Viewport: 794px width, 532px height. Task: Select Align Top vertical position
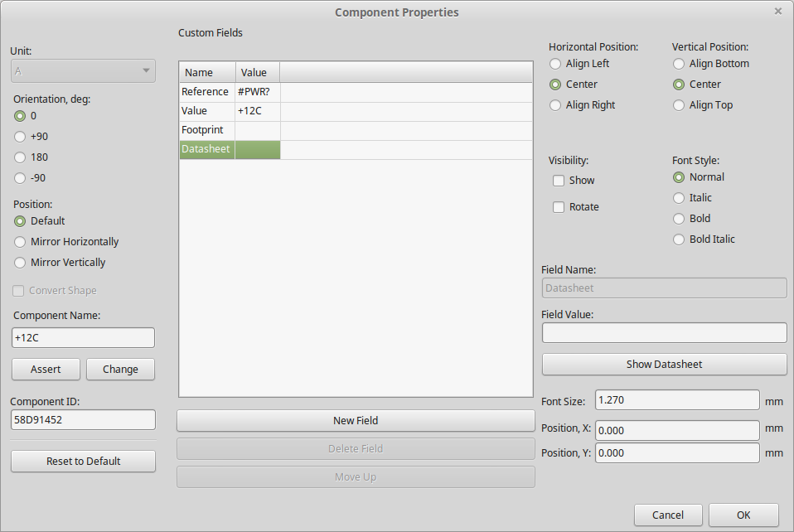679,105
